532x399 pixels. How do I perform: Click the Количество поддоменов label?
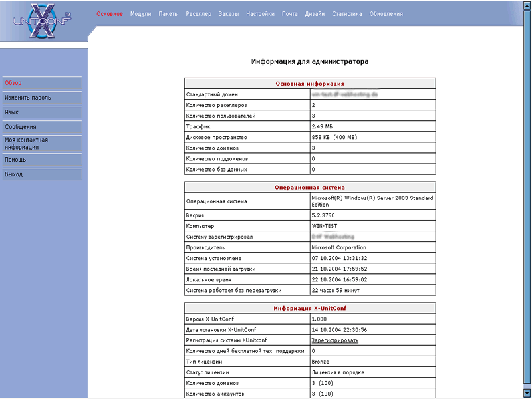217,159
